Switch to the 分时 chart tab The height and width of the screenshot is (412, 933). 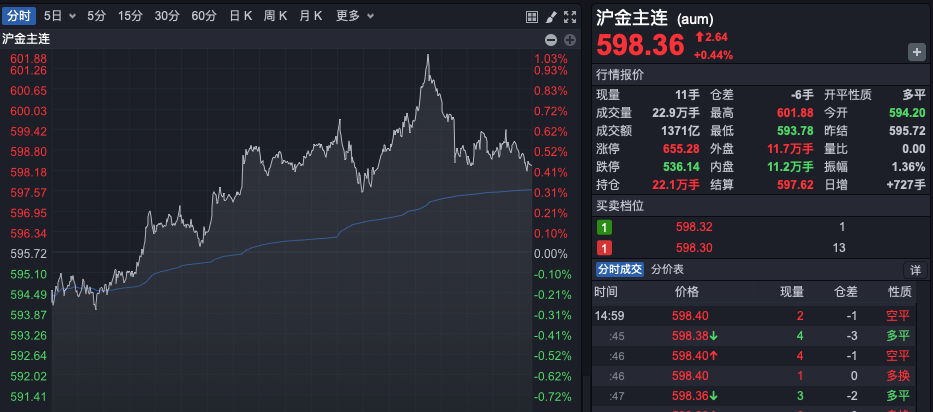click(x=19, y=16)
